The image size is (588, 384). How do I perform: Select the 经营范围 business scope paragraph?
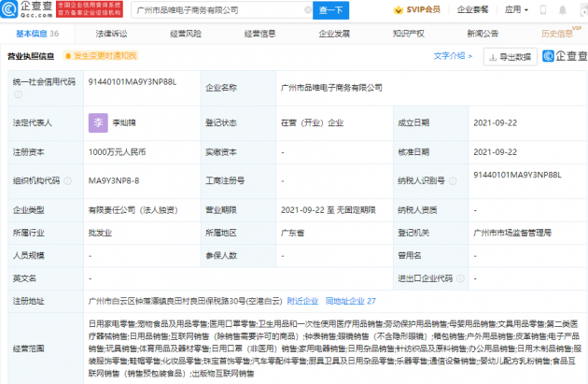pos(335,348)
